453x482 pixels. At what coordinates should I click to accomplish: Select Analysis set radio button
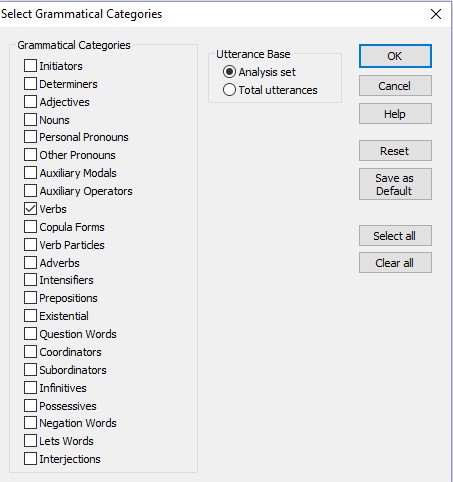229,72
